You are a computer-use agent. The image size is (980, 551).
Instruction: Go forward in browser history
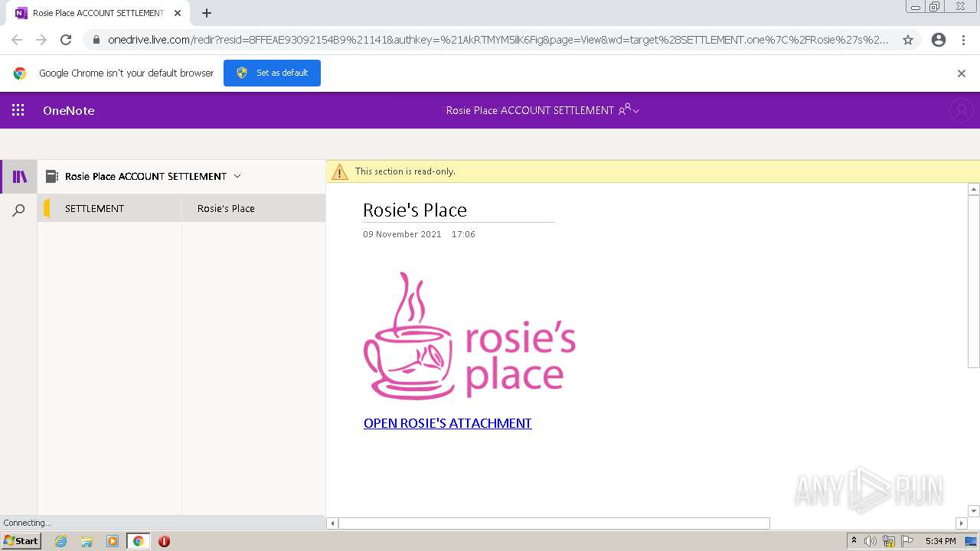pyautogui.click(x=41, y=40)
